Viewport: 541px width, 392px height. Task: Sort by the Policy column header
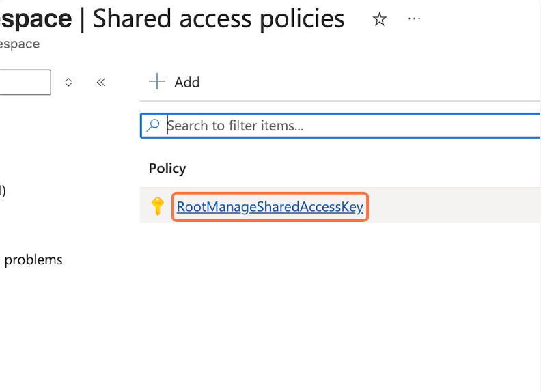click(x=167, y=168)
